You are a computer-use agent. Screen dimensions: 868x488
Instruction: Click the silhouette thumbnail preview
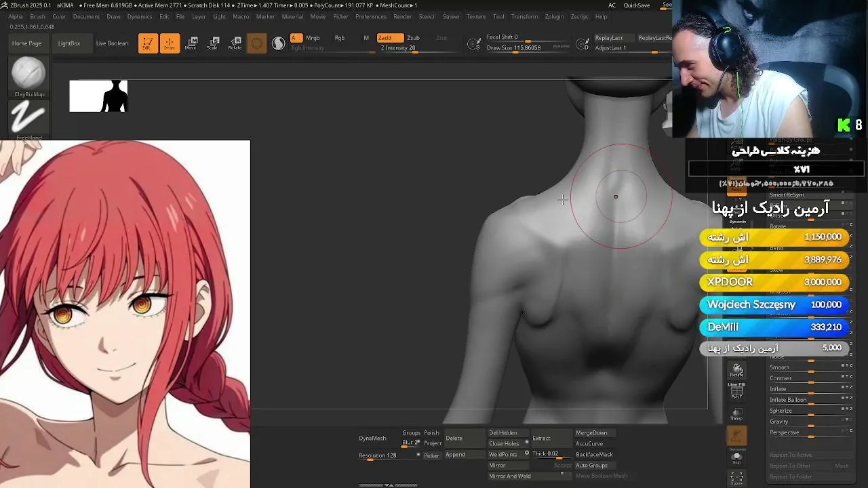(98, 96)
